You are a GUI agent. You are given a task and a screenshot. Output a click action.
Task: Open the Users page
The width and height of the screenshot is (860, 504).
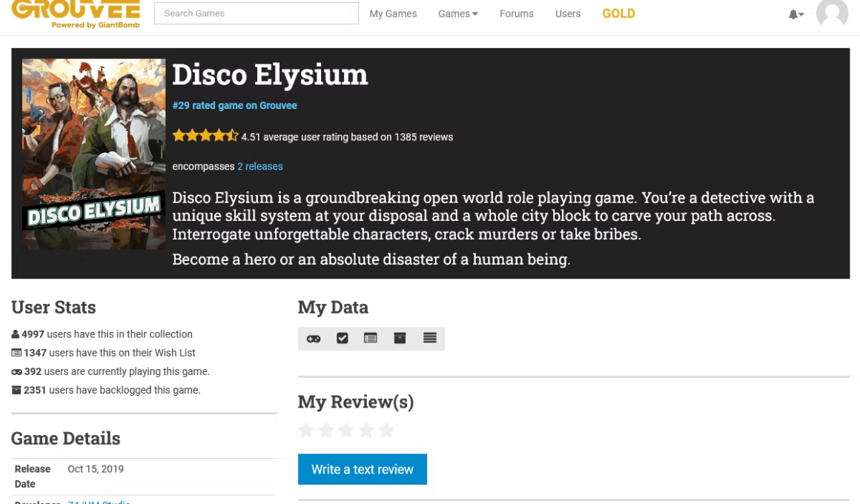pyautogui.click(x=568, y=13)
